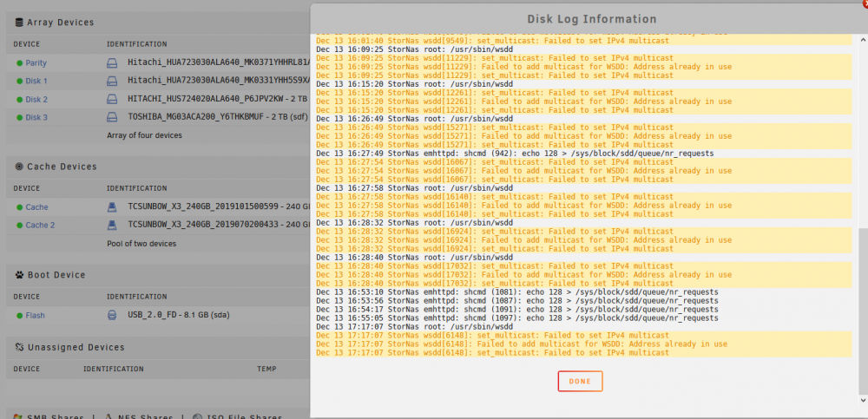Click the Parity disk log icon

(112, 63)
